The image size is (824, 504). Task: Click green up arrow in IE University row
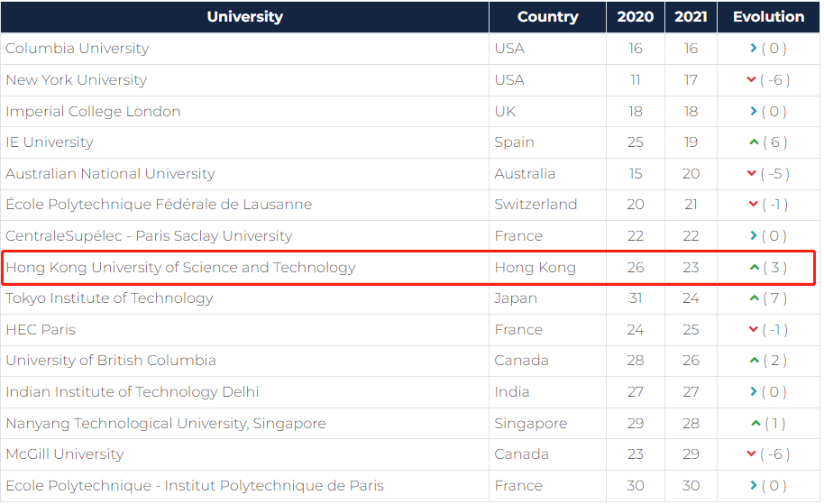pyautogui.click(x=753, y=142)
